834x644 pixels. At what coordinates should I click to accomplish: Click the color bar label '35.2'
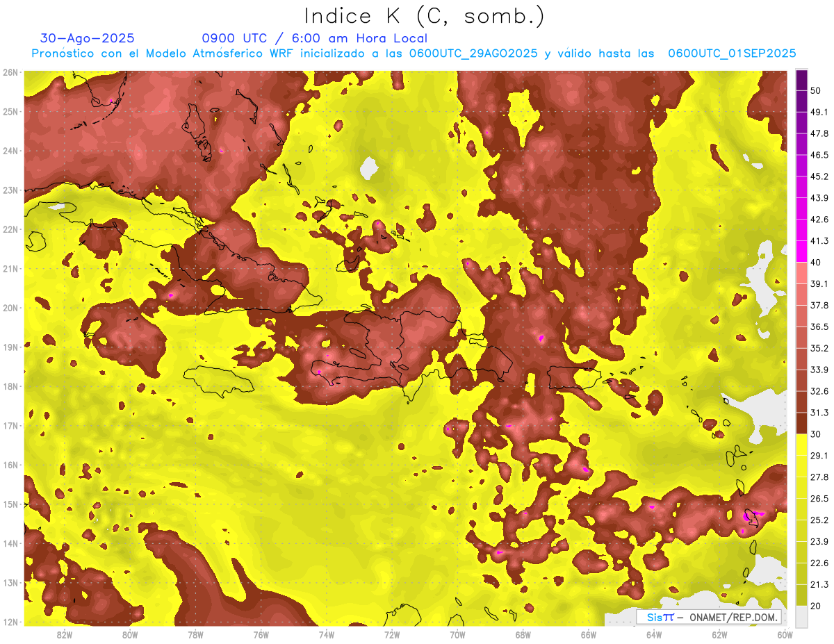click(819, 348)
